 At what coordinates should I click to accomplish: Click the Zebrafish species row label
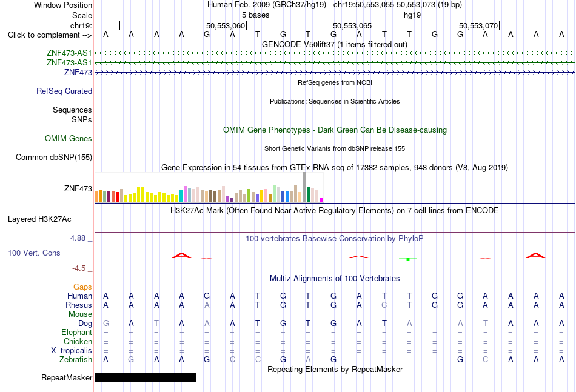click(x=76, y=360)
